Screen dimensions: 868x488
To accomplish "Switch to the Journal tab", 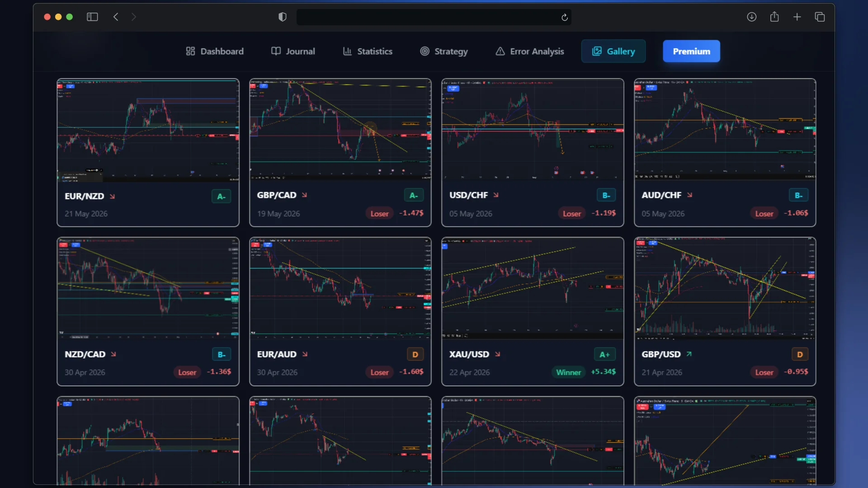I will pos(293,51).
